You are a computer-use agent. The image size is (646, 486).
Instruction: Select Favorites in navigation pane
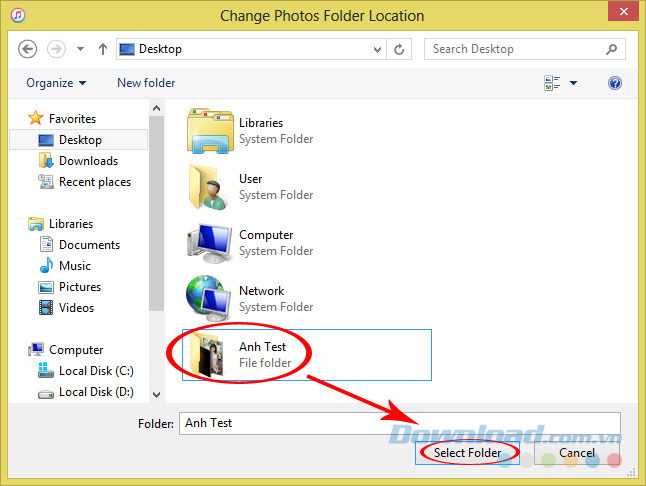coord(72,119)
